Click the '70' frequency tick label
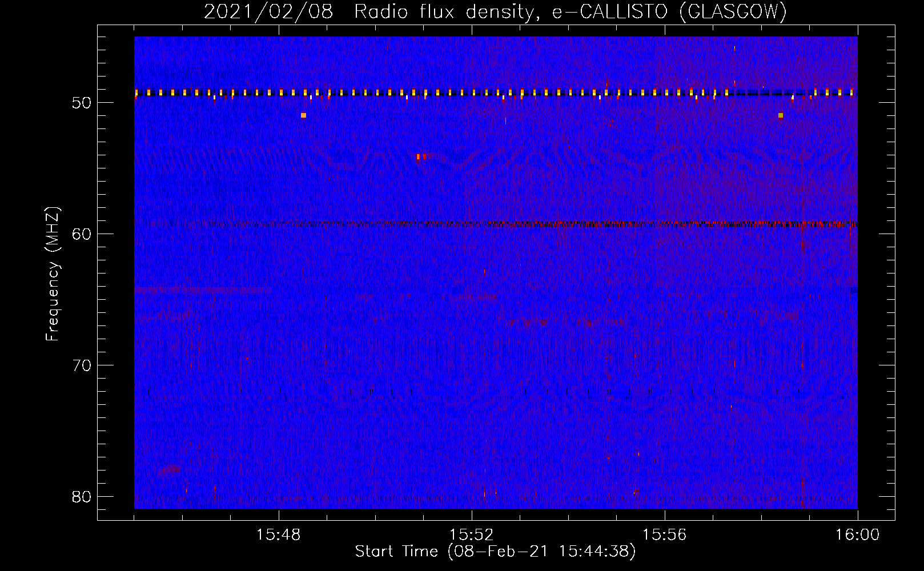924x571 pixels. 82,365
